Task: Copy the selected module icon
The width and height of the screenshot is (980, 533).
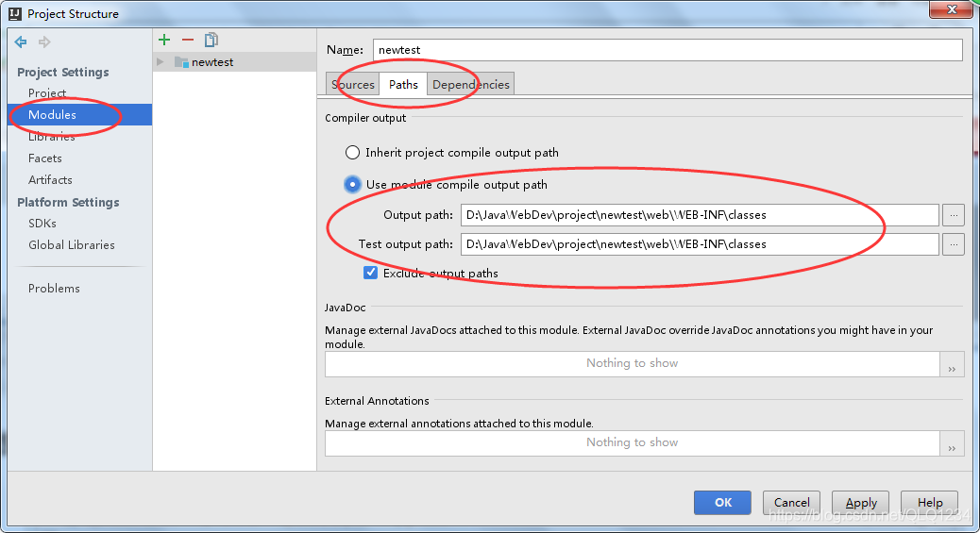Action: tap(211, 40)
